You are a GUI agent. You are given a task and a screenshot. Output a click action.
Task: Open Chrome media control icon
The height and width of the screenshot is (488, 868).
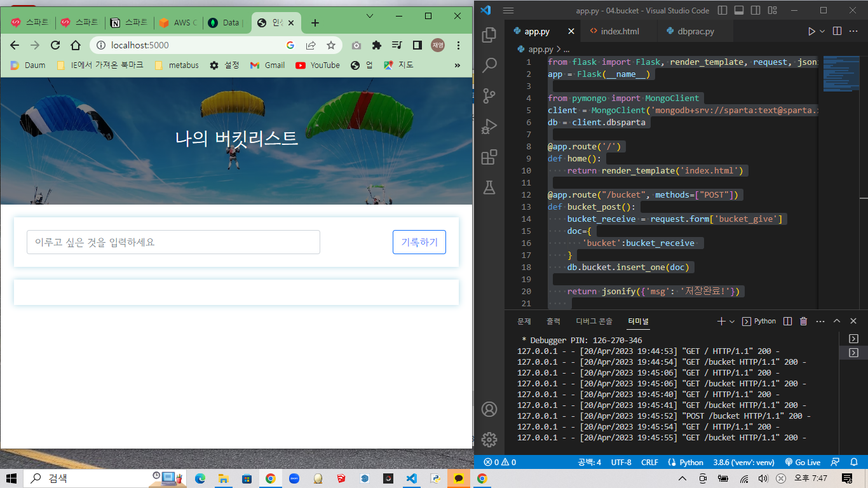click(397, 45)
